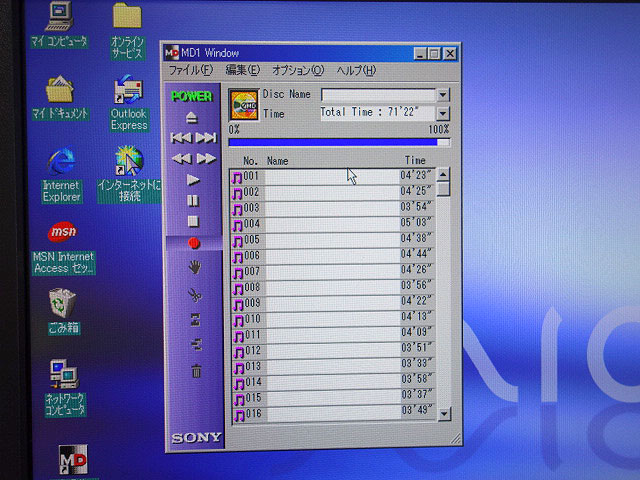Expand the Disc Name dropdown arrow
The height and width of the screenshot is (480, 640).
[x=443, y=95]
